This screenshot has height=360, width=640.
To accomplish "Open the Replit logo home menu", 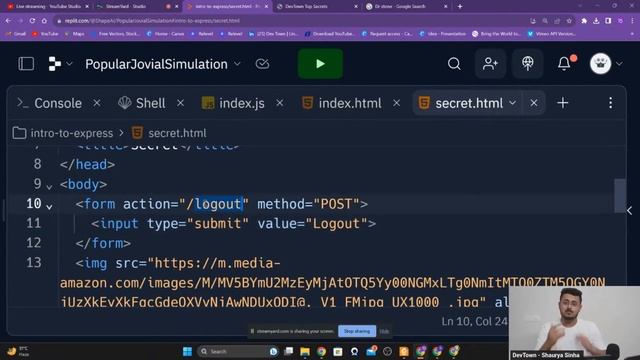I will pos(55,64).
